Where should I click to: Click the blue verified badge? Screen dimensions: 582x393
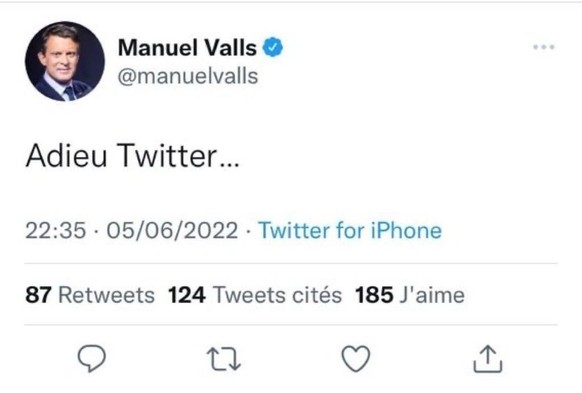coord(273,47)
